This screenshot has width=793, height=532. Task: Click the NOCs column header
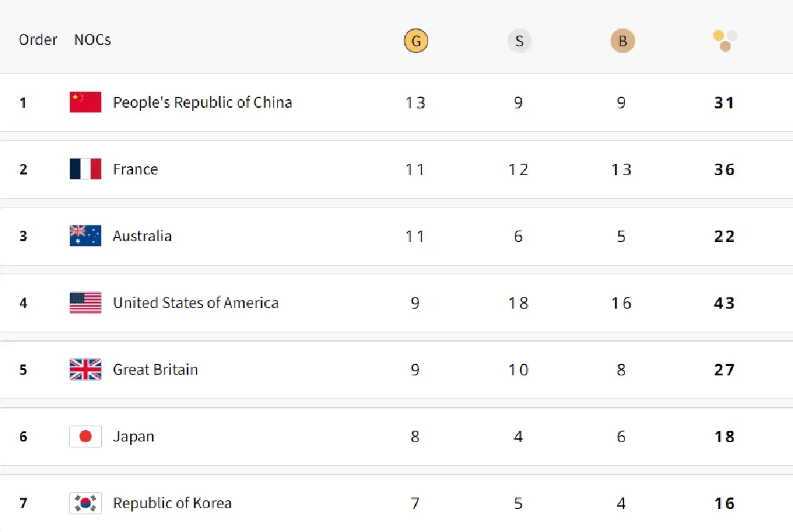click(x=93, y=40)
